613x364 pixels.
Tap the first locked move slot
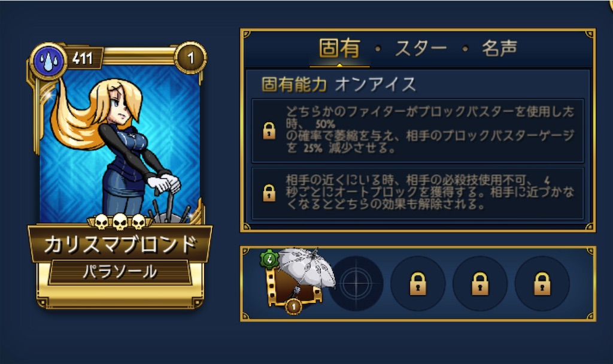[418, 283]
